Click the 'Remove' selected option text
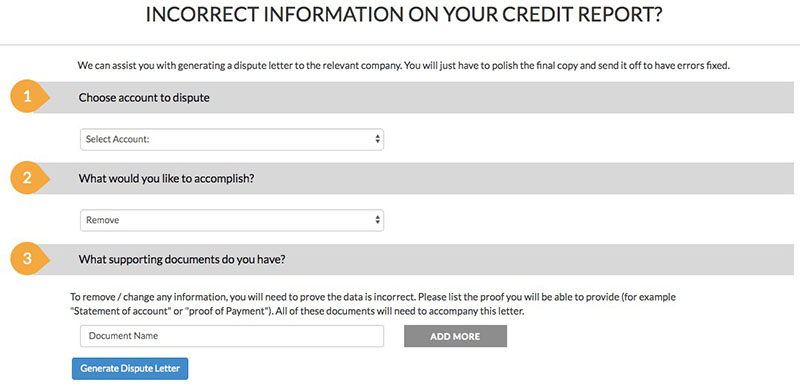Viewport: 800px width, 388px height. pos(103,220)
